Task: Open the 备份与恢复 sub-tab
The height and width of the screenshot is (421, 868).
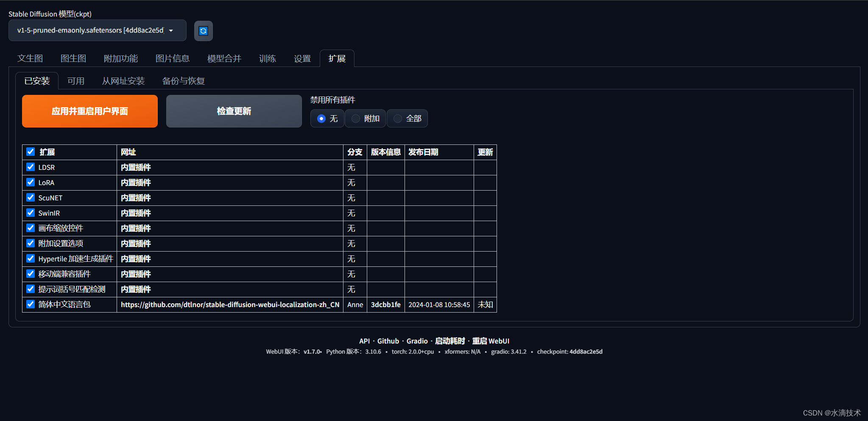Action: click(x=184, y=81)
